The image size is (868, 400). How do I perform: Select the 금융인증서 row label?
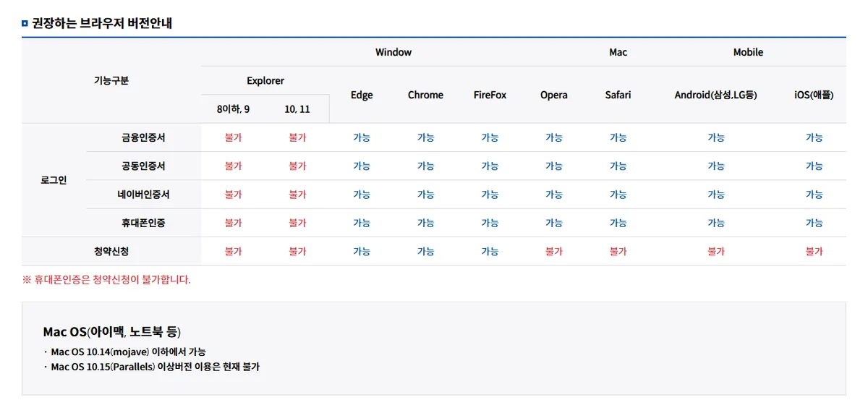(x=143, y=137)
